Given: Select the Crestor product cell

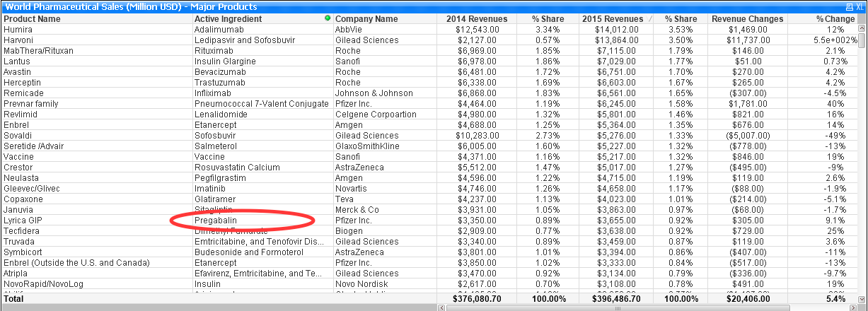Looking at the screenshot, I should tap(96, 168).
